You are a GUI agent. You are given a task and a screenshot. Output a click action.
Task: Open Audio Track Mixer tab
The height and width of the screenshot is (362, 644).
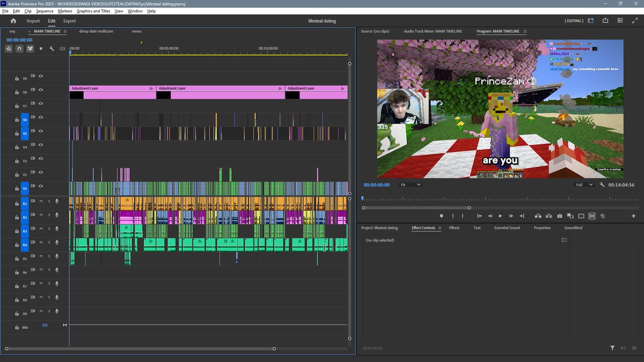pos(433,31)
